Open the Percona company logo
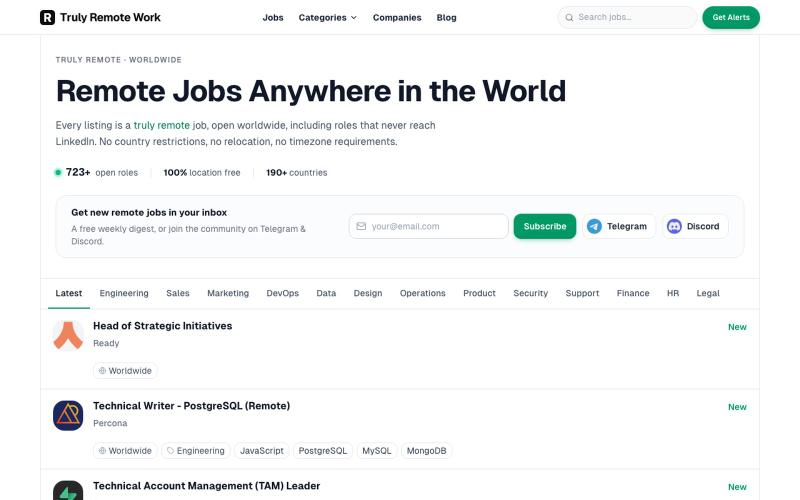 (x=68, y=415)
